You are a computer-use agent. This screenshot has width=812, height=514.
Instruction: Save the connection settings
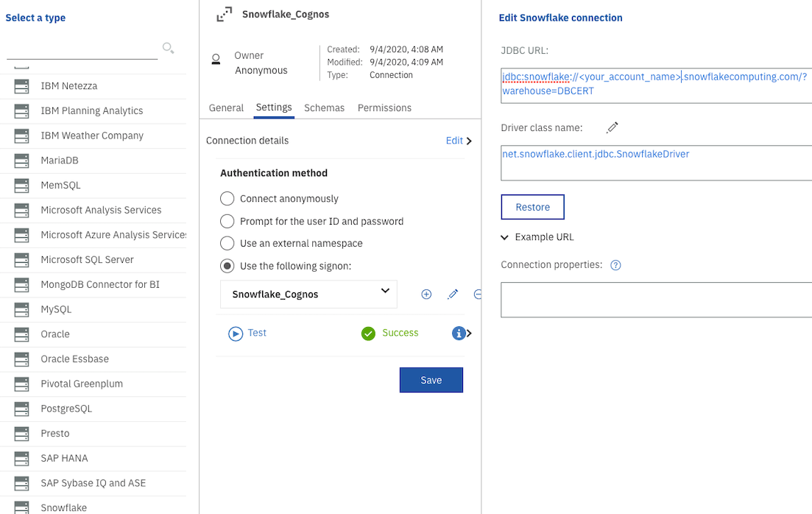pyautogui.click(x=431, y=380)
